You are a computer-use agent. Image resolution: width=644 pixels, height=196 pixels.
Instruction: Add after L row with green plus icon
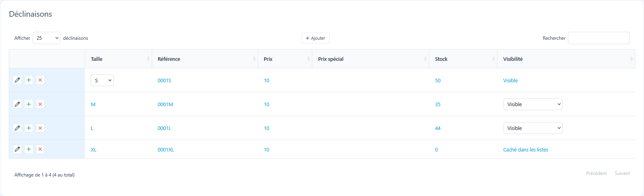29,128
